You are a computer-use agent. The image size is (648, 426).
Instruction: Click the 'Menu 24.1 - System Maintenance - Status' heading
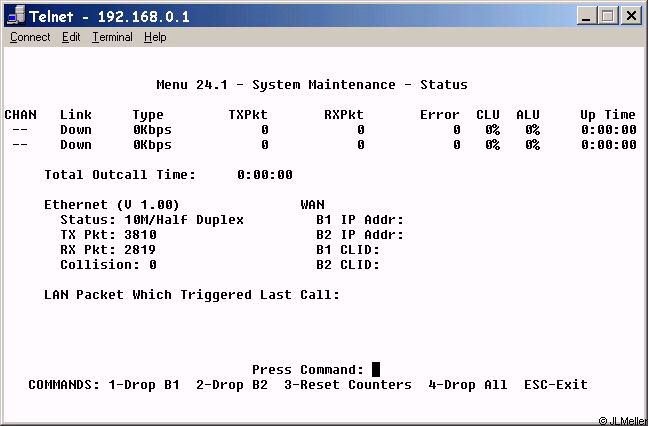[x=312, y=85]
